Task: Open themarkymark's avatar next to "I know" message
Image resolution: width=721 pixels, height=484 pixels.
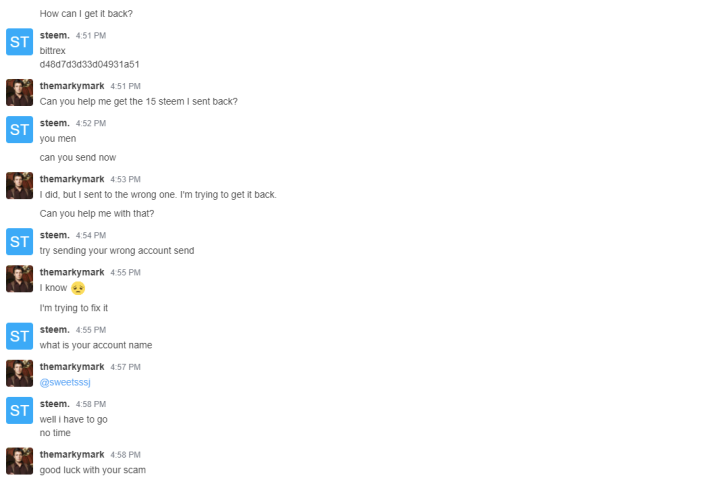Action: (x=20, y=279)
